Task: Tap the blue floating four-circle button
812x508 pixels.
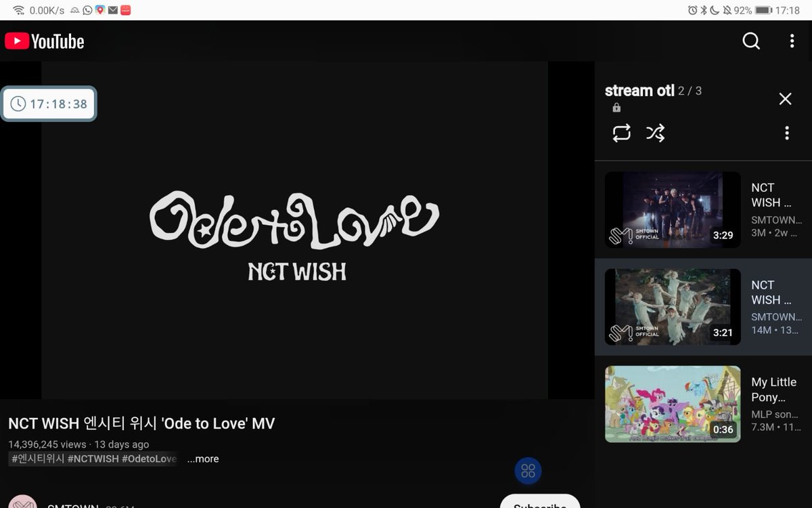Action: click(528, 471)
